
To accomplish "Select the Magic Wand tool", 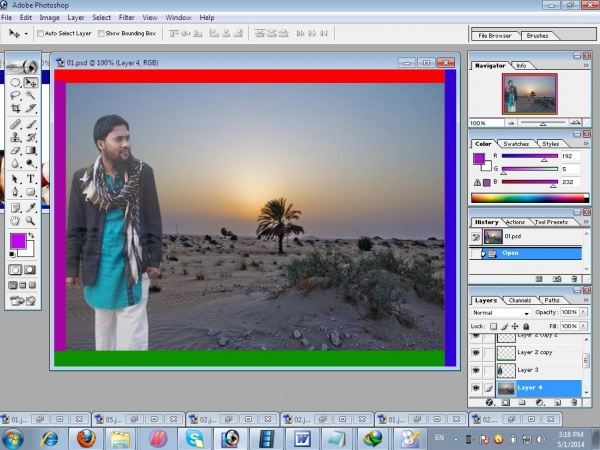I will 31,96.
